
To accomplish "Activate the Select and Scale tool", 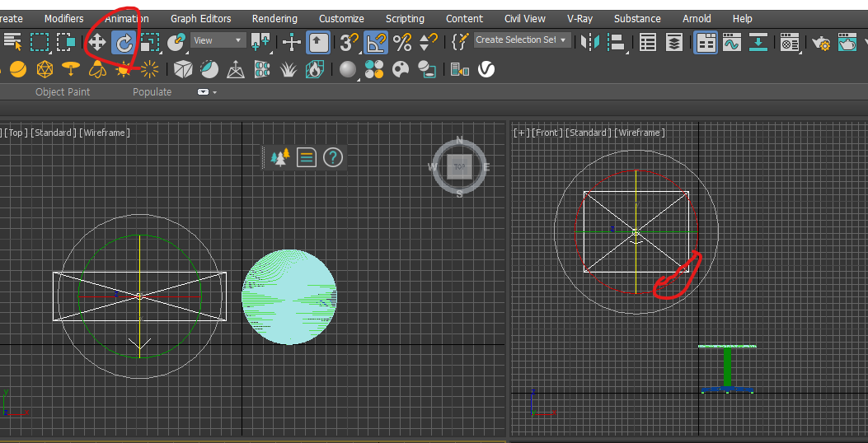I will tap(149, 42).
